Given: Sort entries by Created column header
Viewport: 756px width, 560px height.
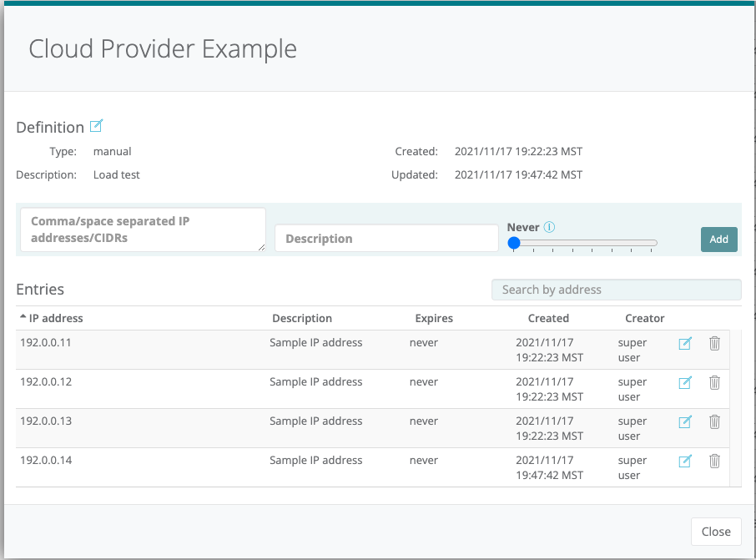Looking at the screenshot, I should (548, 318).
